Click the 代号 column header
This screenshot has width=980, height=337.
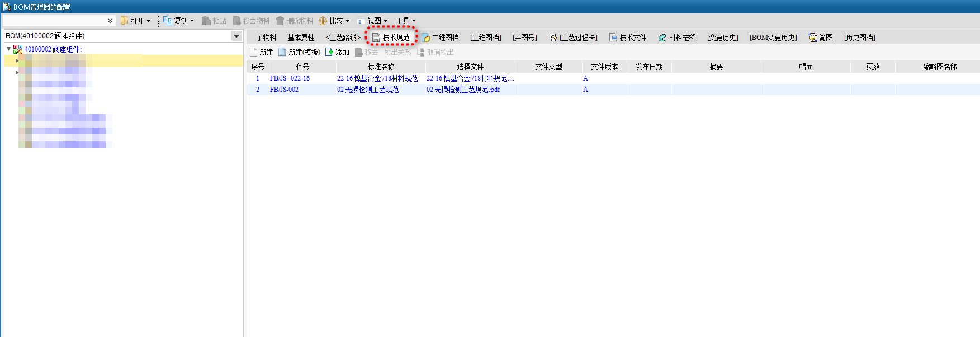(302, 67)
